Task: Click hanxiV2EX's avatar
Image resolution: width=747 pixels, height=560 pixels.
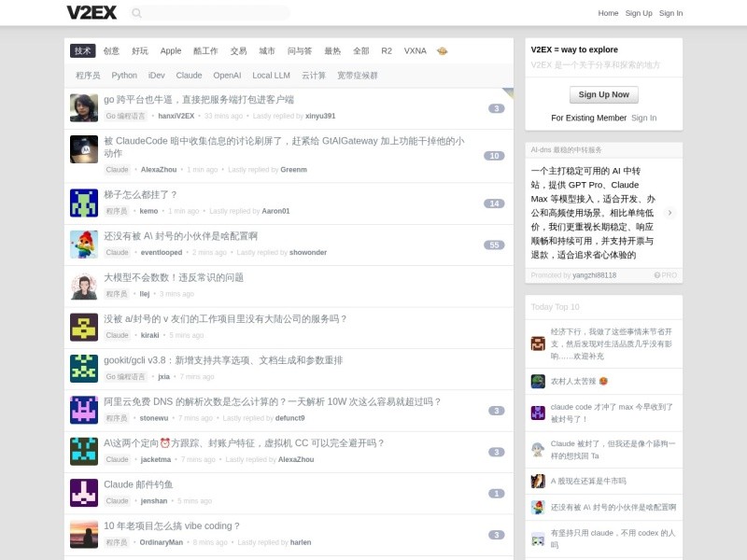Action: tap(84, 107)
